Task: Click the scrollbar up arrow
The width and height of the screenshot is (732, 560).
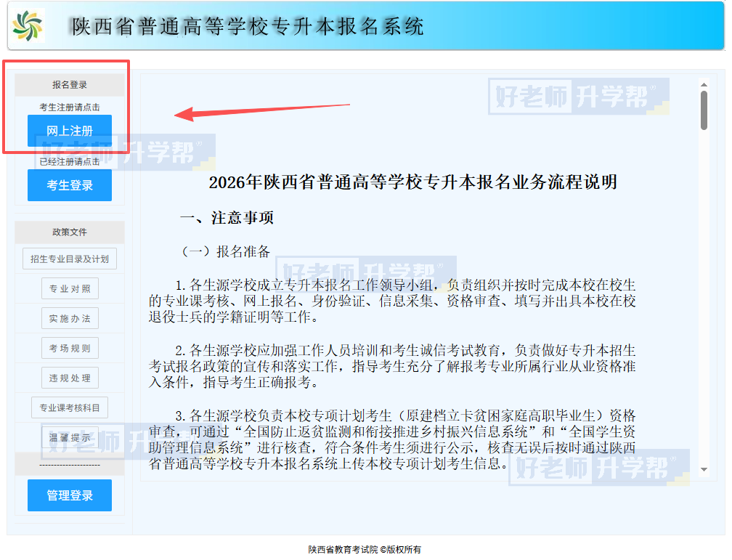Action: (x=704, y=84)
